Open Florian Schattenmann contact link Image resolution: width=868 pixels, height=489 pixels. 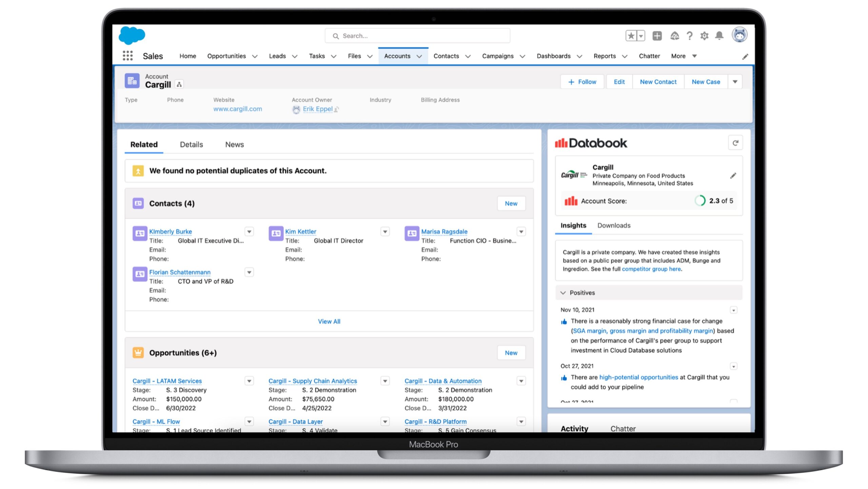click(x=180, y=272)
